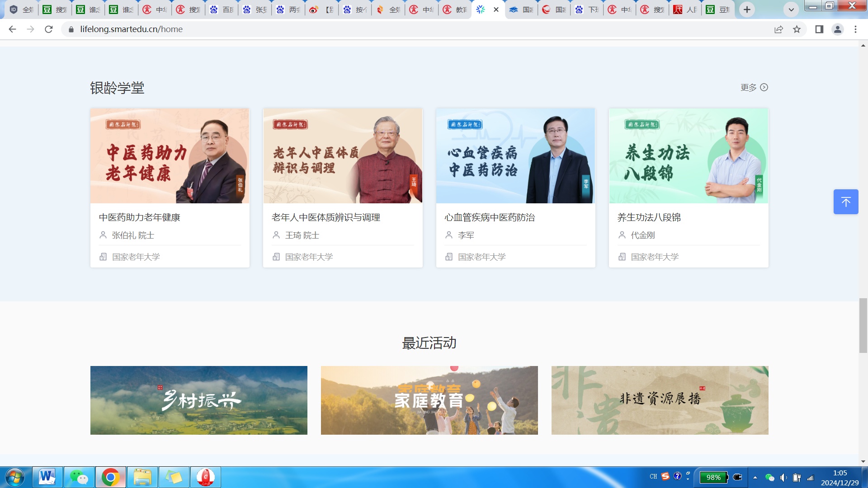Bookmark this page with the star icon

click(x=797, y=29)
